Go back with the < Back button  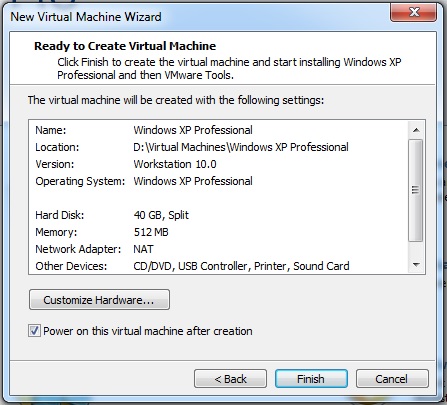(230, 379)
